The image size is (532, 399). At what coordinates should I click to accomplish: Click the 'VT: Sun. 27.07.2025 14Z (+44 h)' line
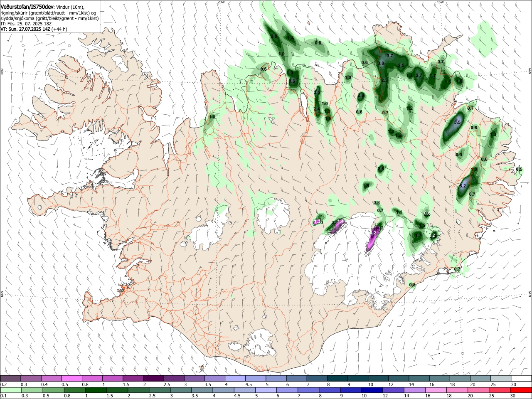[x=34, y=29]
